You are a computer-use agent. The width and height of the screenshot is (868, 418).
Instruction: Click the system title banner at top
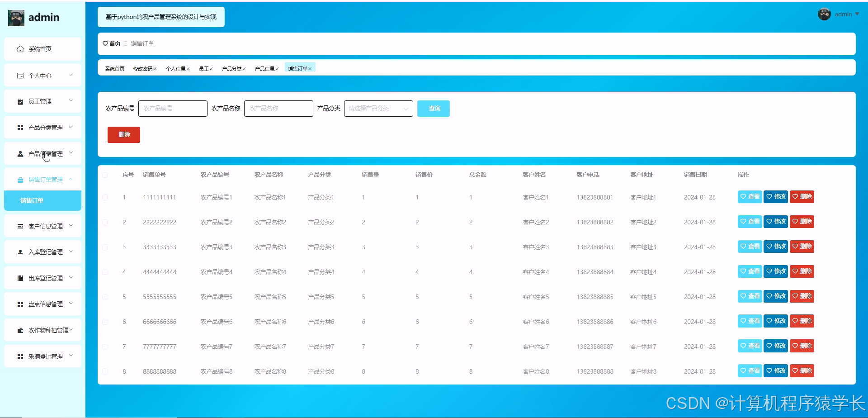(161, 17)
